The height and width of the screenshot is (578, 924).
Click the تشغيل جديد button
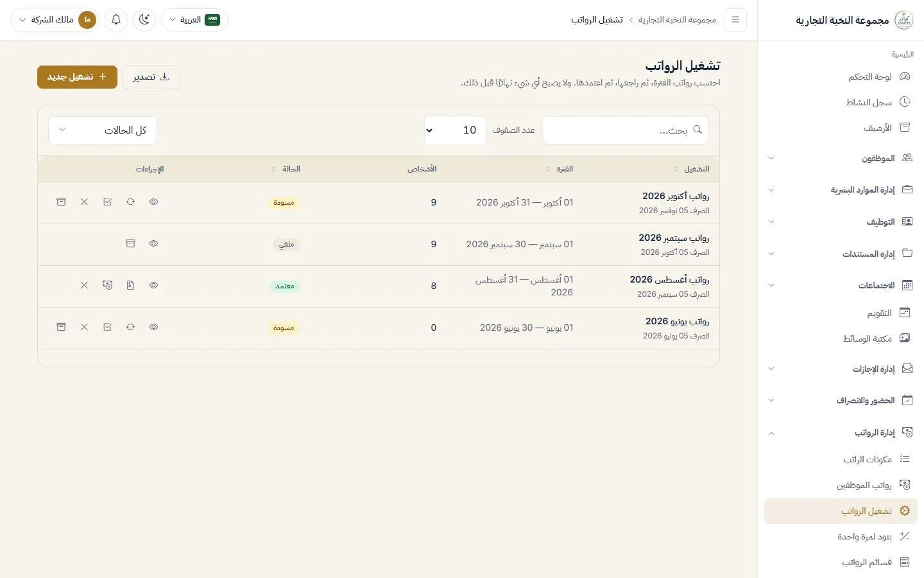click(77, 77)
